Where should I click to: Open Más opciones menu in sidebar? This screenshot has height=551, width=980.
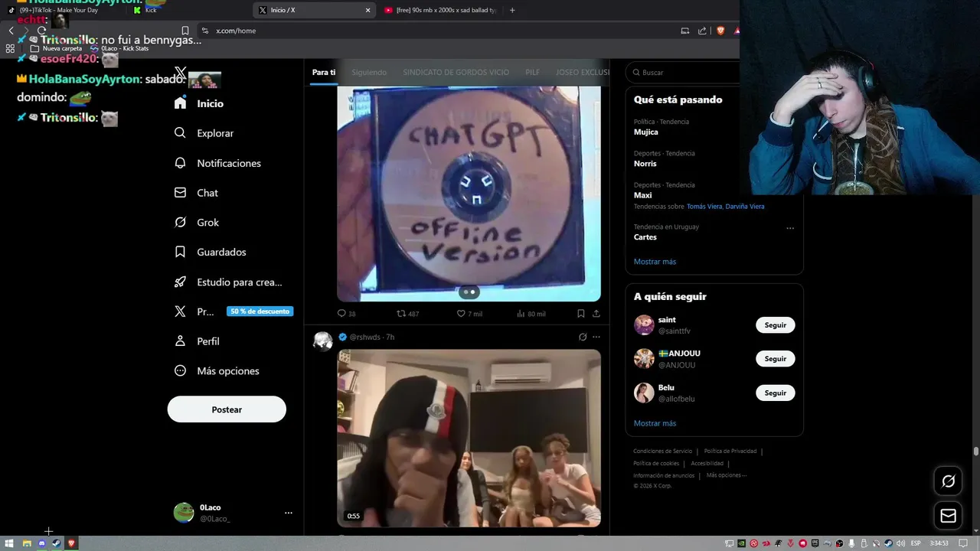217,371
